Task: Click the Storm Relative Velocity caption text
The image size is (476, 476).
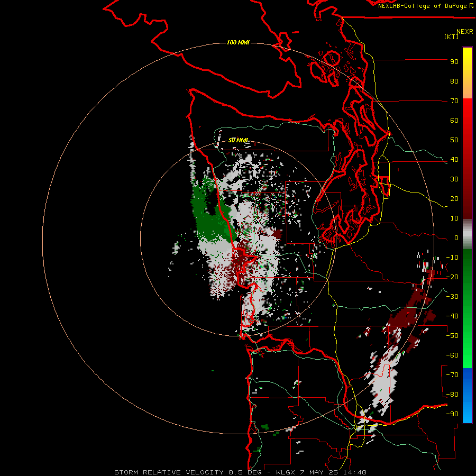Action: 240,472
